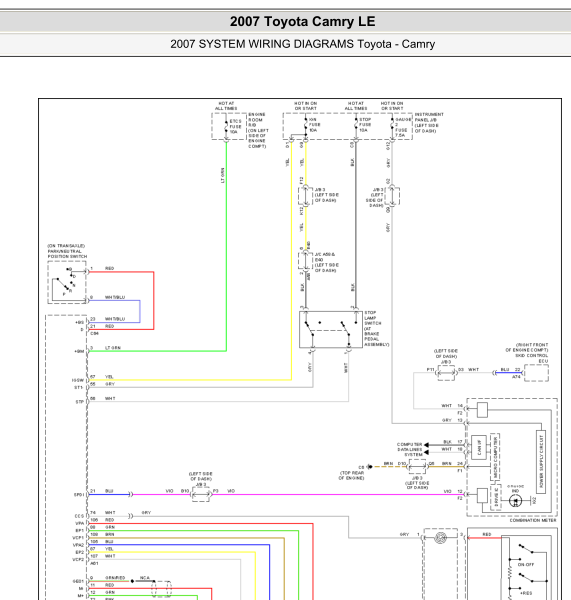
Task: Select the park/neutral position switch symbol
Action: 67,282
